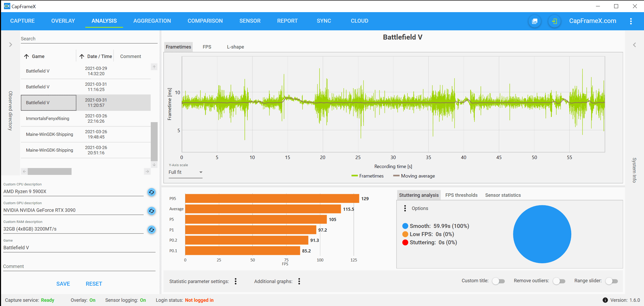644x306 pixels.
Task: Click the Game name field
Action: pos(79,248)
